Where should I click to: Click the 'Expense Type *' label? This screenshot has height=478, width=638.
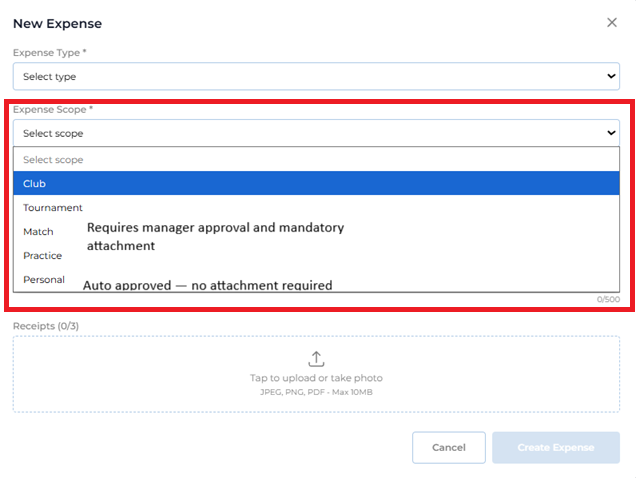click(x=50, y=52)
